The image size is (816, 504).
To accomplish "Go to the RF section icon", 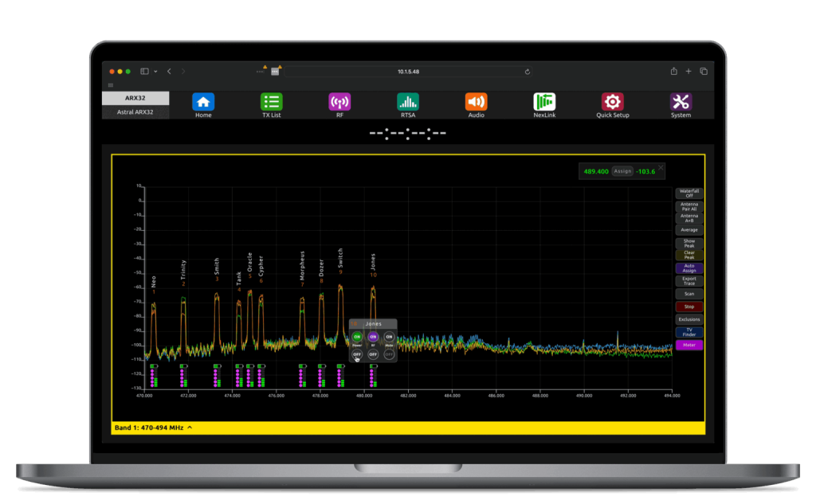I will click(x=339, y=102).
